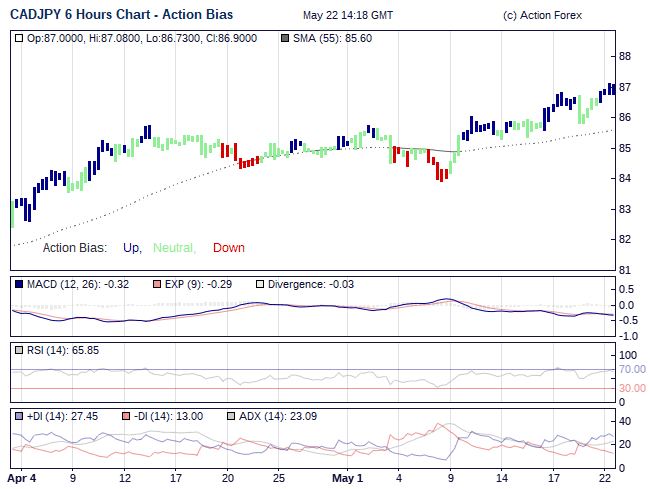The height and width of the screenshot is (489, 650).
Task: Click the 88 price axis label
Action: [625, 56]
